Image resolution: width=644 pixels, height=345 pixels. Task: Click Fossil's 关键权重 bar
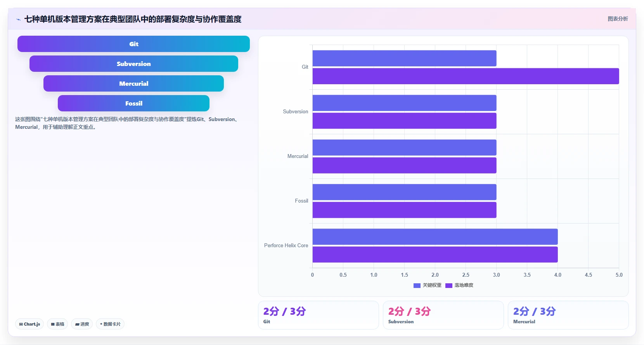pos(404,192)
